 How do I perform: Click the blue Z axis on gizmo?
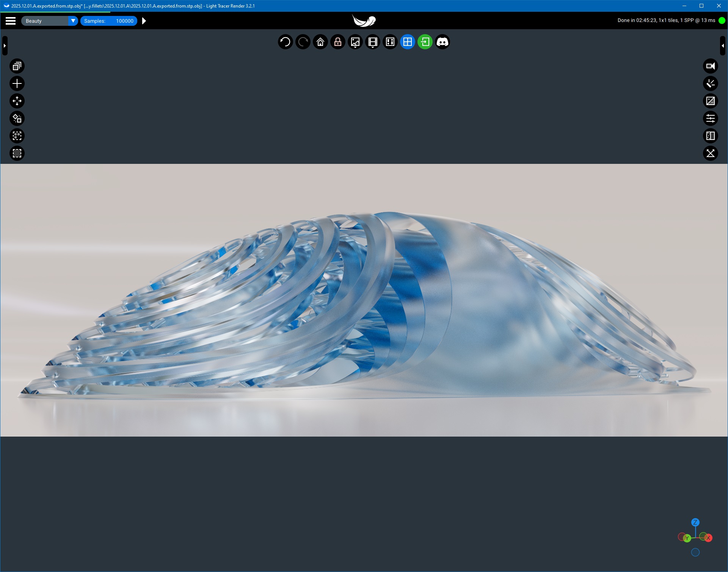tap(695, 522)
